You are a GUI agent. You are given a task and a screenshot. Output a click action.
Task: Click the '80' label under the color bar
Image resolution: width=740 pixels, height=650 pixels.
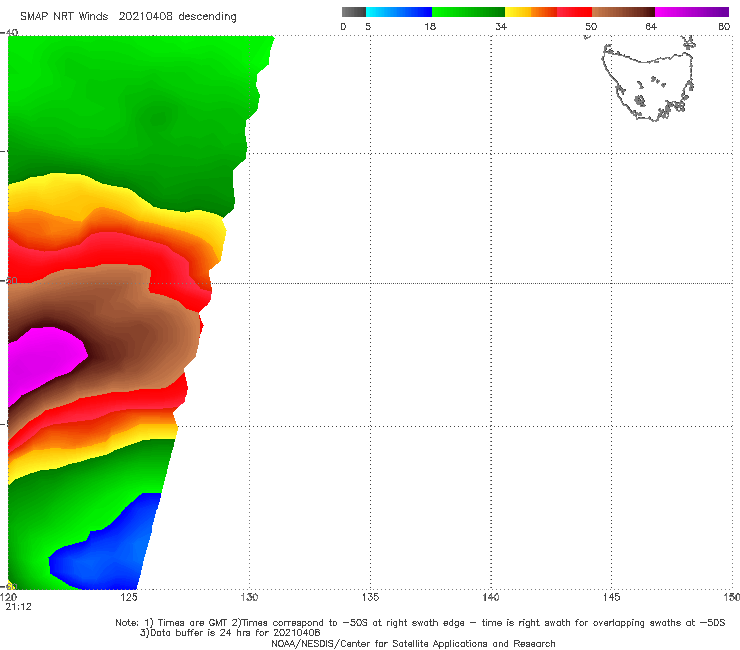[x=724, y=26]
